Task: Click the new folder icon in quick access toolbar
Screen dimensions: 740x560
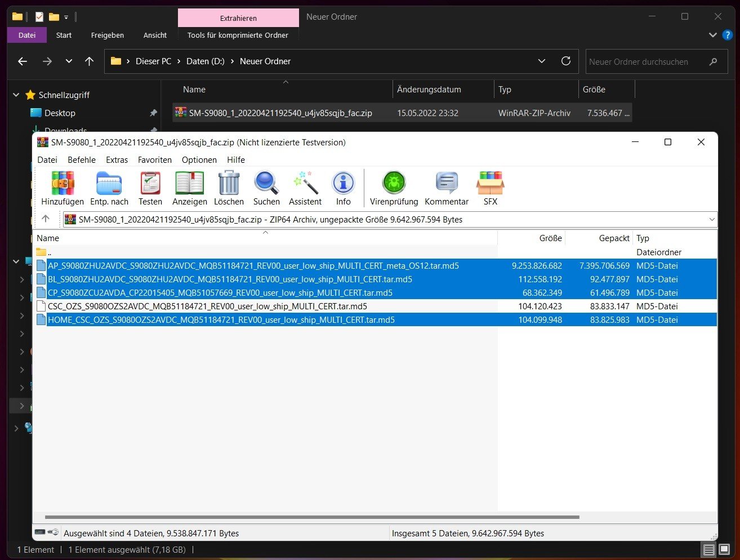Action: [54, 17]
